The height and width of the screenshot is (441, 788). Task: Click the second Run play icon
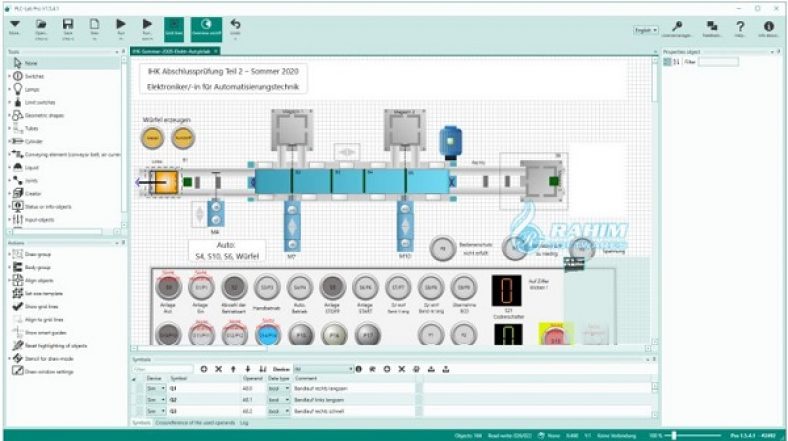[147, 24]
